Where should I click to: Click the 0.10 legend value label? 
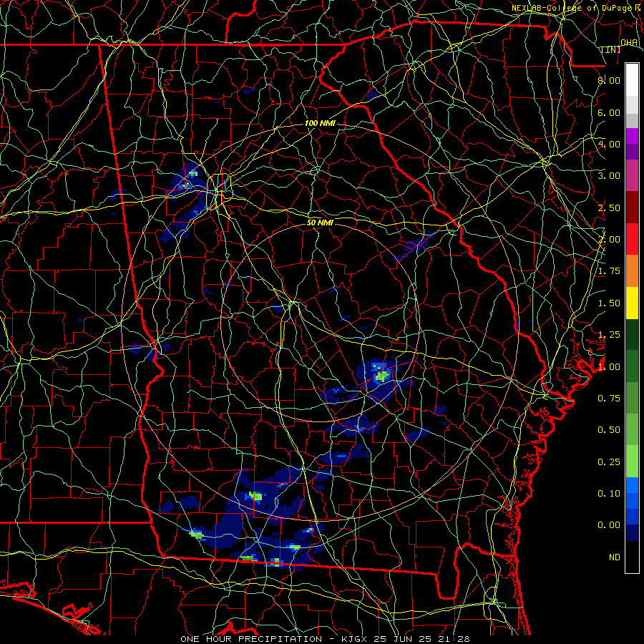pyautogui.click(x=609, y=493)
